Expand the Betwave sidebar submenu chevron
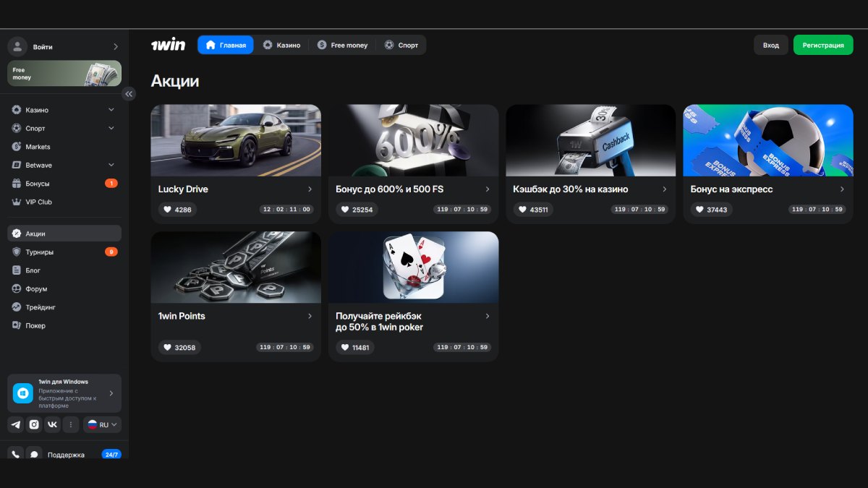The height and width of the screenshot is (488, 868). 111,165
